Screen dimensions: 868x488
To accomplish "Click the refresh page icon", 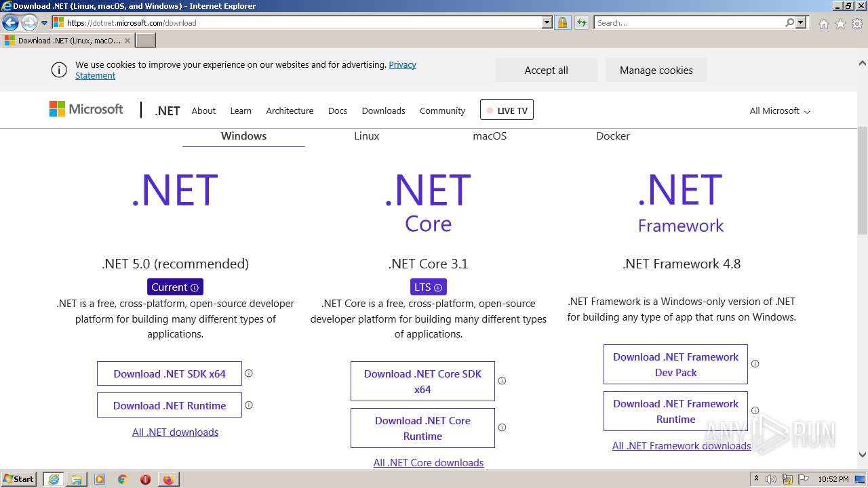I will tap(581, 22).
